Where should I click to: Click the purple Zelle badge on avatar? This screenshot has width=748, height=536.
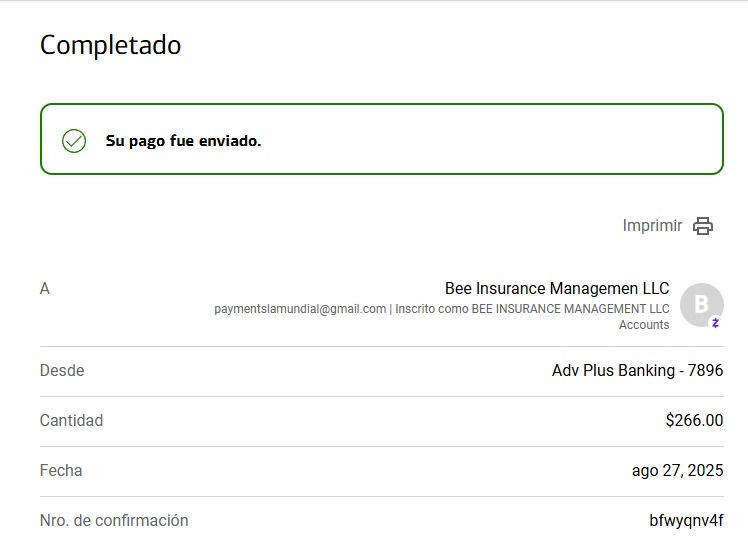coord(716,323)
